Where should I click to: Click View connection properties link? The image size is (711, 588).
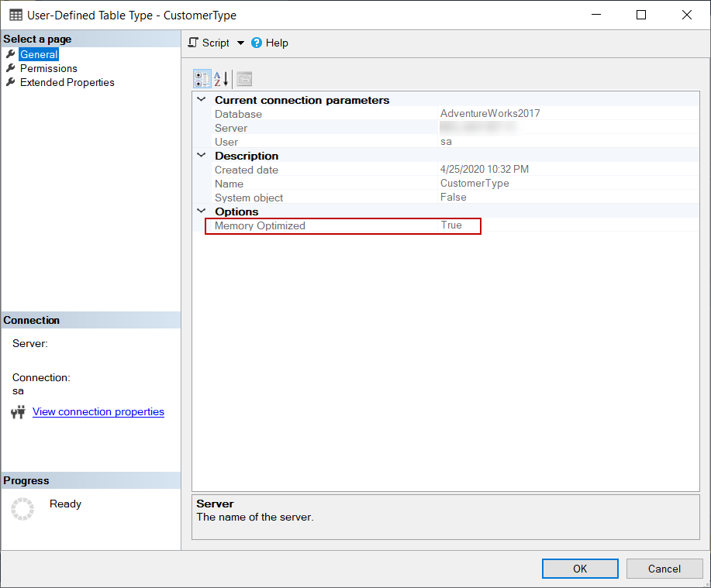point(98,412)
